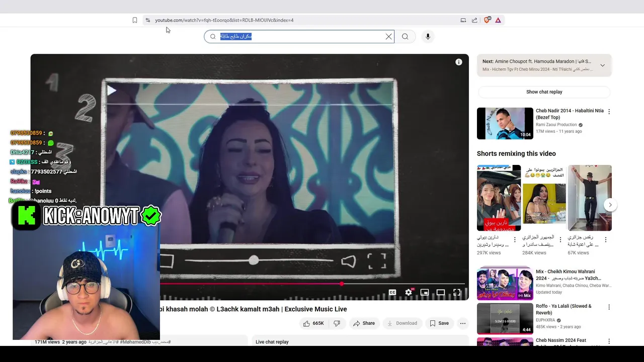Open the Brave Rewards triangle icon

[x=498, y=20]
